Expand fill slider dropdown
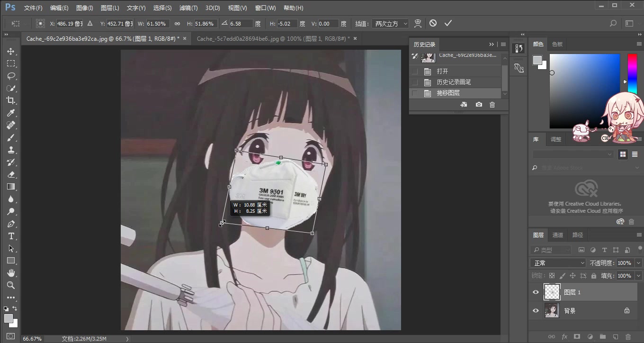The image size is (644, 343). tap(639, 275)
